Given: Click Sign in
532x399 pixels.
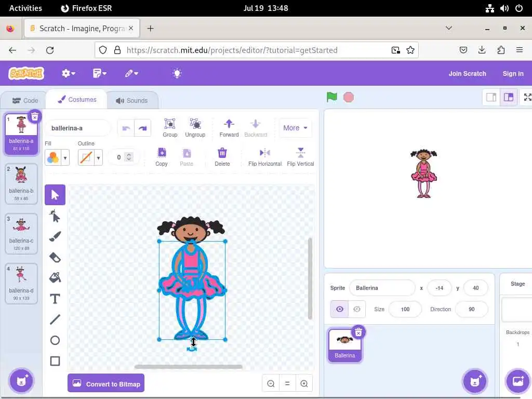Looking at the screenshot, I should pyautogui.click(x=513, y=74).
